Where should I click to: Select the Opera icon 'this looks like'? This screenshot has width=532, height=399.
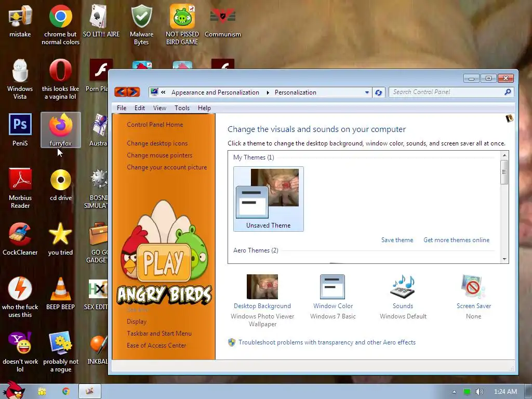(60, 79)
